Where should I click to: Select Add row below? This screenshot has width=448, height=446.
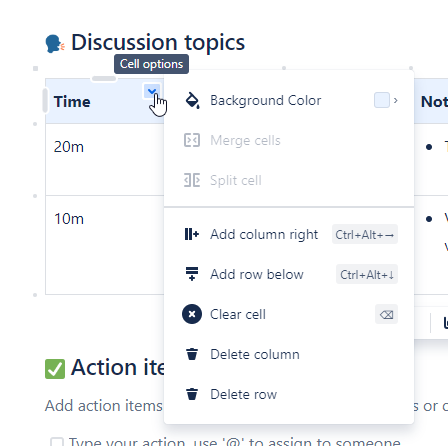(289, 274)
